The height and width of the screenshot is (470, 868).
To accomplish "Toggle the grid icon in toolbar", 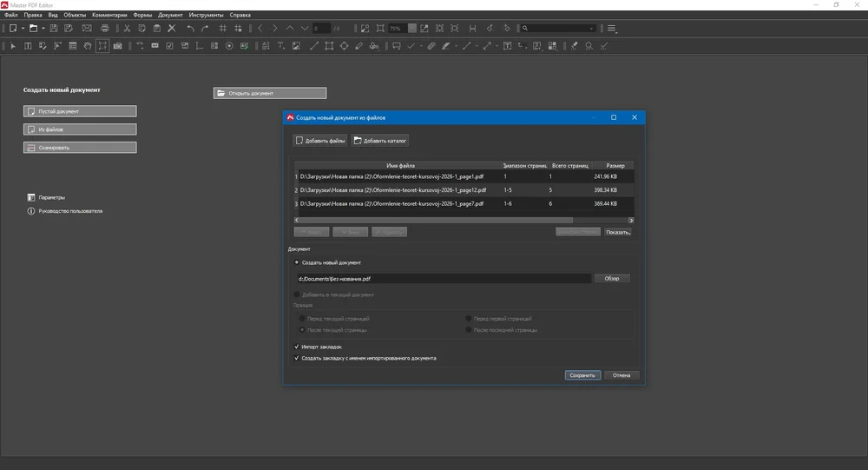I will pyautogui.click(x=222, y=29).
